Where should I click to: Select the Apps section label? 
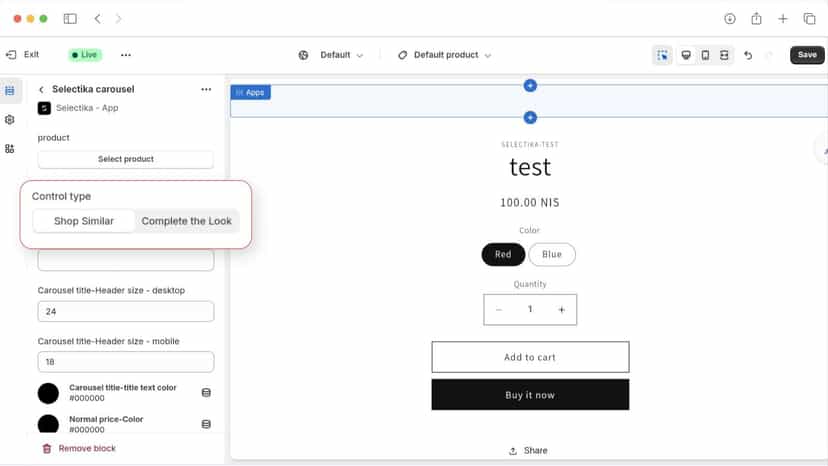[250, 92]
